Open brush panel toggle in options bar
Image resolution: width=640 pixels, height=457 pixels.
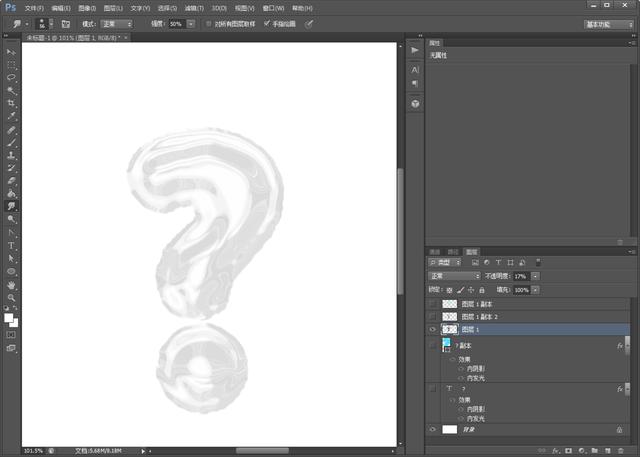coord(66,24)
